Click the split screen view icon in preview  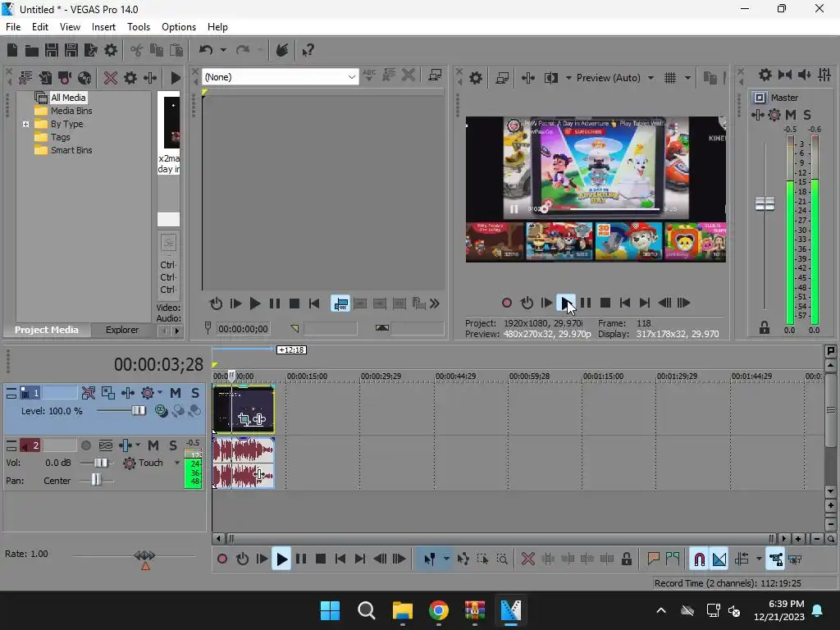tap(551, 78)
